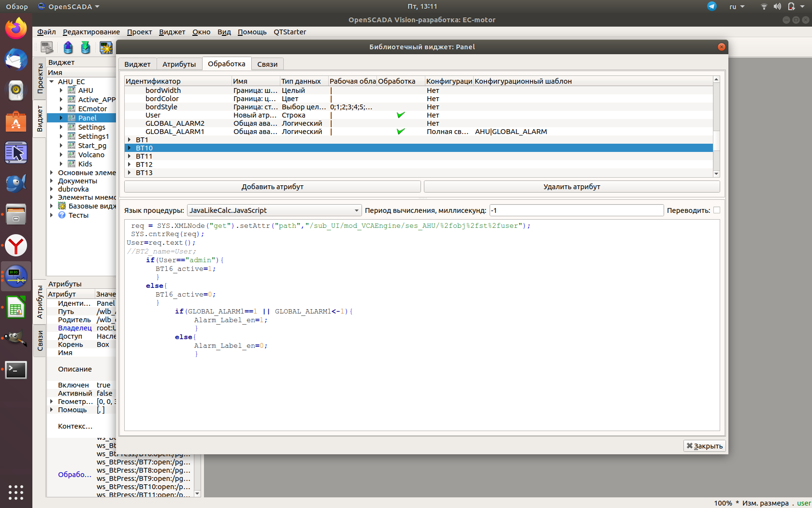The width and height of the screenshot is (812, 508).
Task: Toggle the Обработка checkmark for the User attribute
Action: pyautogui.click(x=400, y=115)
